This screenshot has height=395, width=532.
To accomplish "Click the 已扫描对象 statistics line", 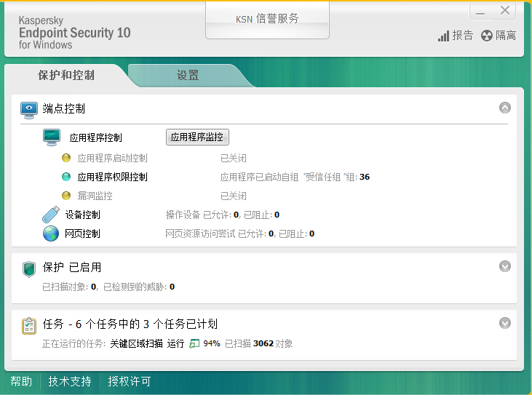I will [108, 287].
